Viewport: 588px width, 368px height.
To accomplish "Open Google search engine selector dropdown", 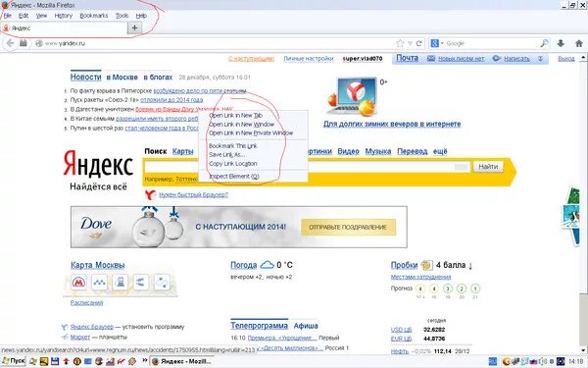I will (x=437, y=43).
